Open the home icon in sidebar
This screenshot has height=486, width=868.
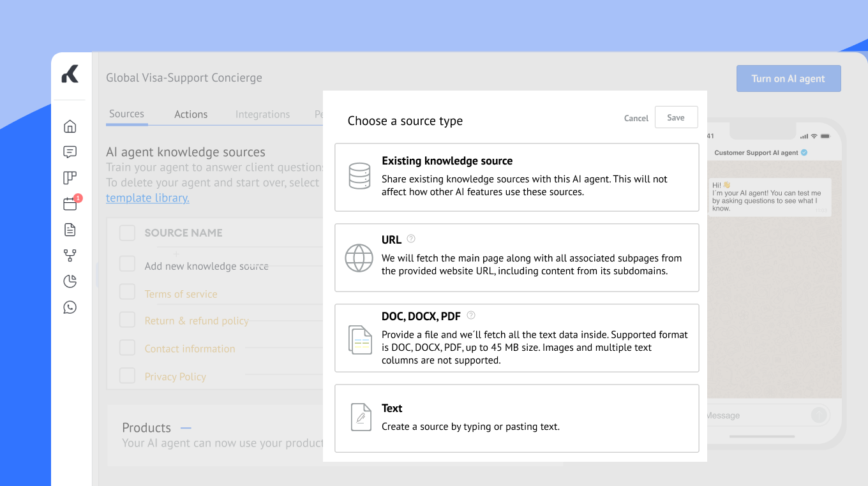(x=70, y=126)
